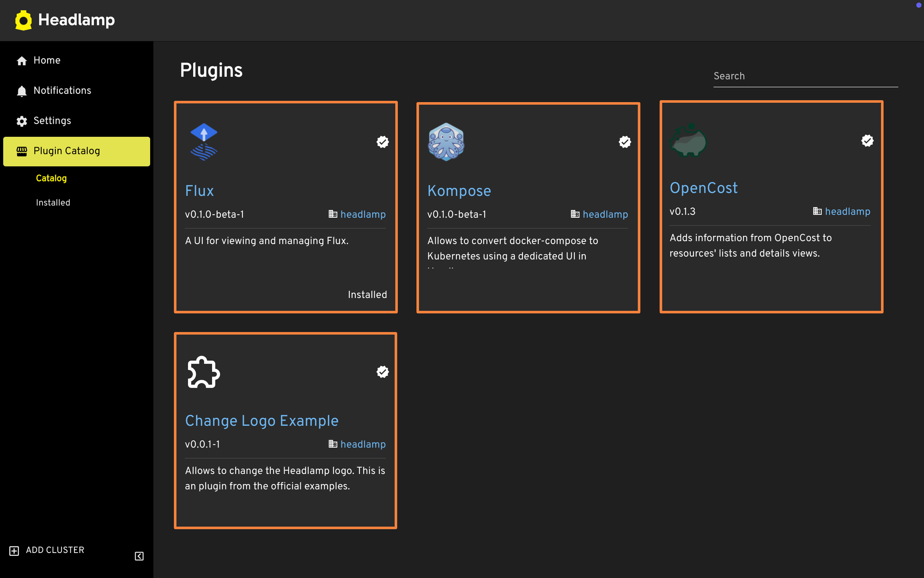This screenshot has height=578, width=924.
Task: Click the organization icon on OpenCost card
Action: point(817,211)
